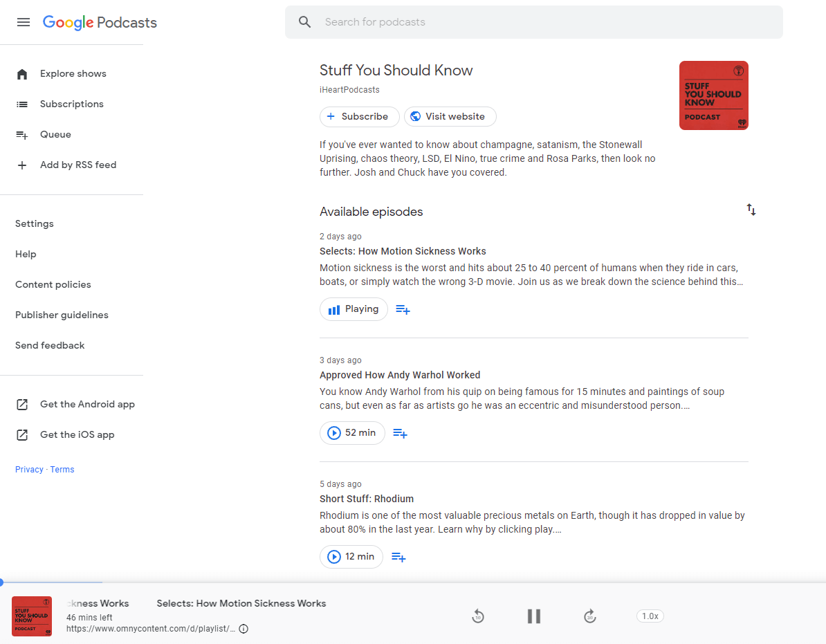Image resolution: width=826 pixels, height=644 pixels.
Task: Rewind 10 seconds
Action: (x=478, y=616)
